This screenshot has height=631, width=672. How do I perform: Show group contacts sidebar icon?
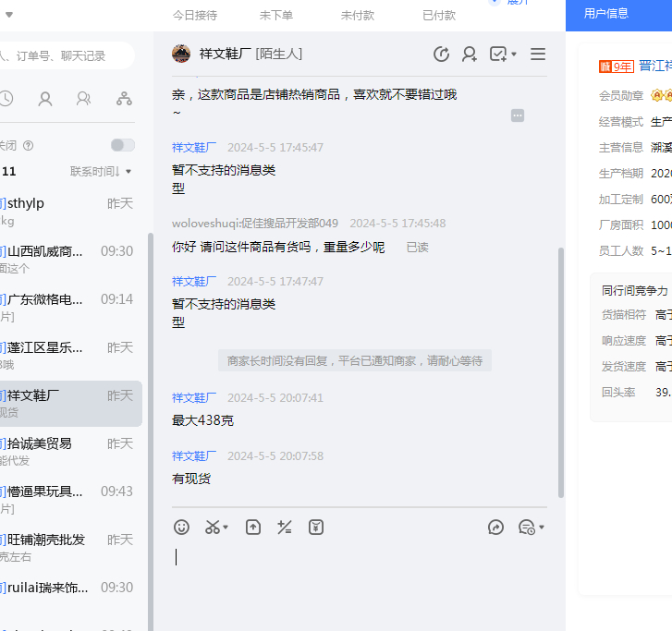[x=84, y=99]
